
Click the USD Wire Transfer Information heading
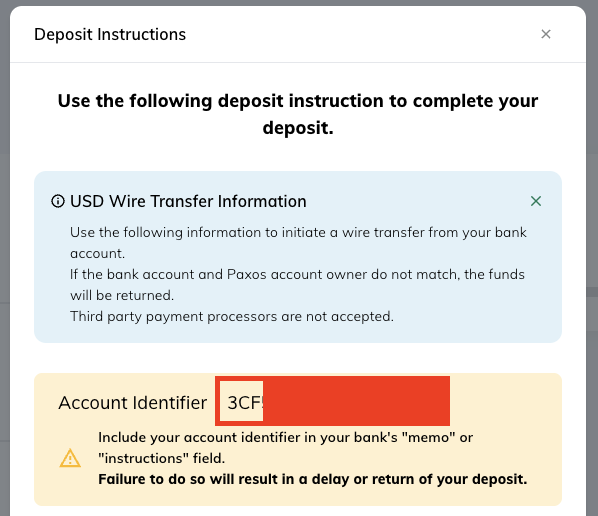(188, 201)
